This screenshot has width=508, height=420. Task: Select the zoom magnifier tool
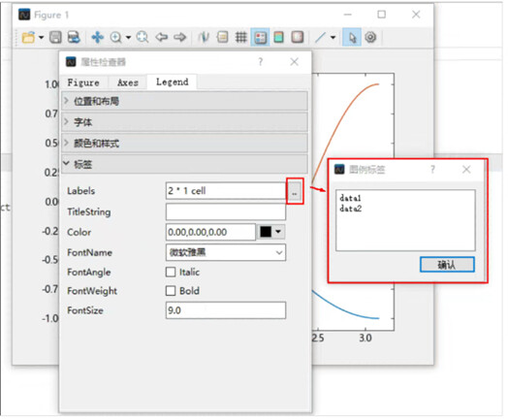(x=116, y=37)
